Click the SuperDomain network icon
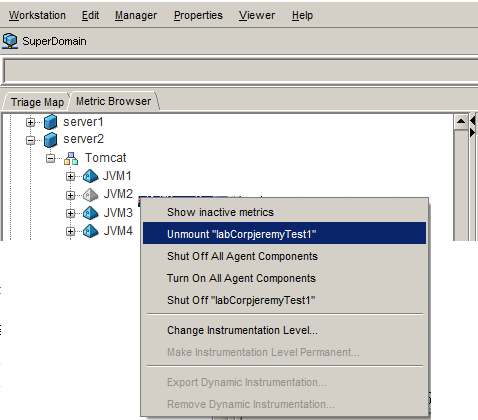This screenshot has width=478, height=420. [10, 41]
